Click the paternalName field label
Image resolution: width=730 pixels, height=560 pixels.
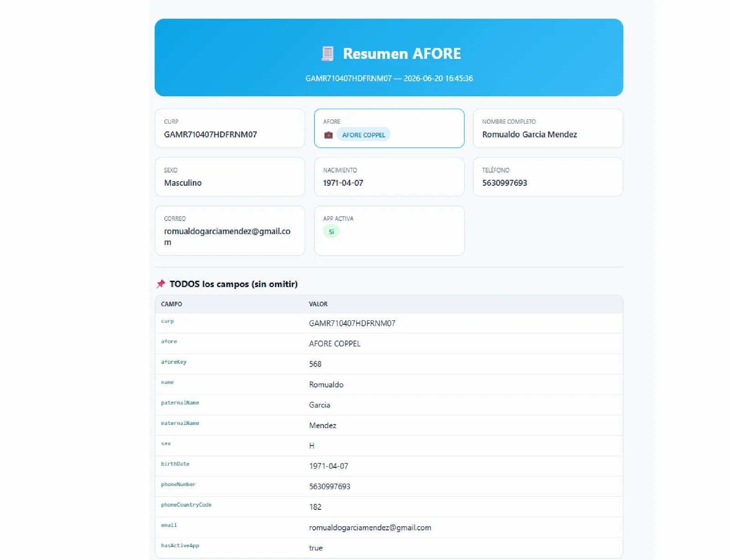[180, 403]
